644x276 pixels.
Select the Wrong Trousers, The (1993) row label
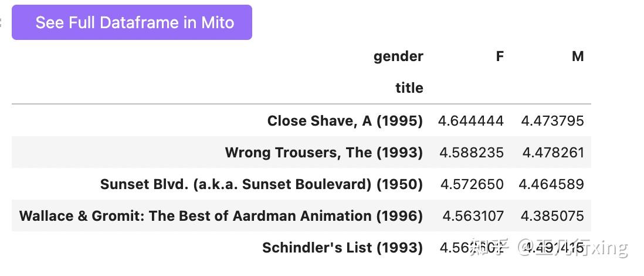click(x=324, y=153)
